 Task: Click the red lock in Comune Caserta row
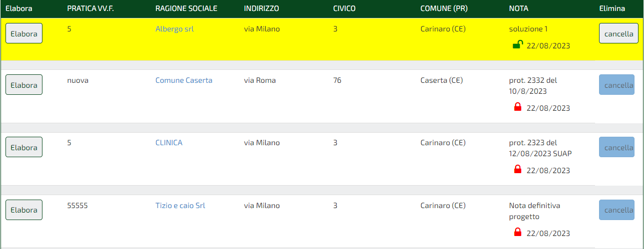518,107
